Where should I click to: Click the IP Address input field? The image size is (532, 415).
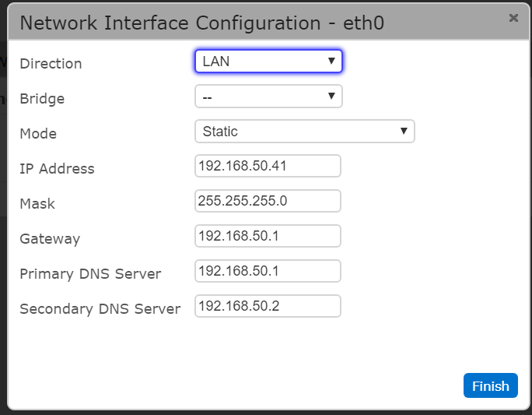(268, 167)
